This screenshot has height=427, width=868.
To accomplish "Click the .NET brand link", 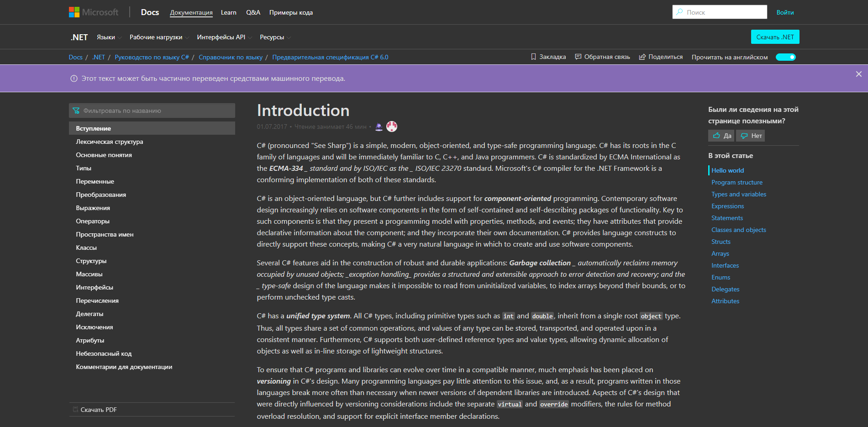I will coord(79,37).
